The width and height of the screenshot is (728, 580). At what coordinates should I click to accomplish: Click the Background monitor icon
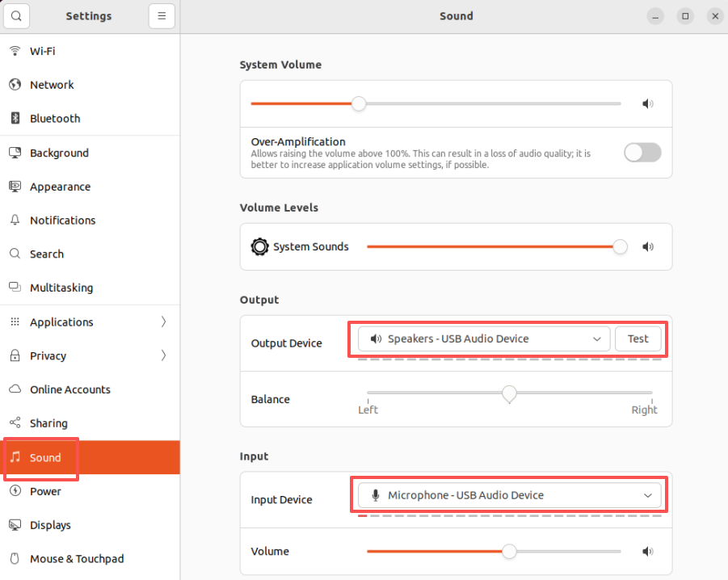point(15,153)
